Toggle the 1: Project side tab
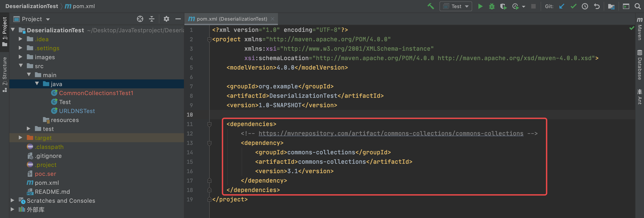Image resolution: width=644 pixels, height=218 pixels. [4, 32]
